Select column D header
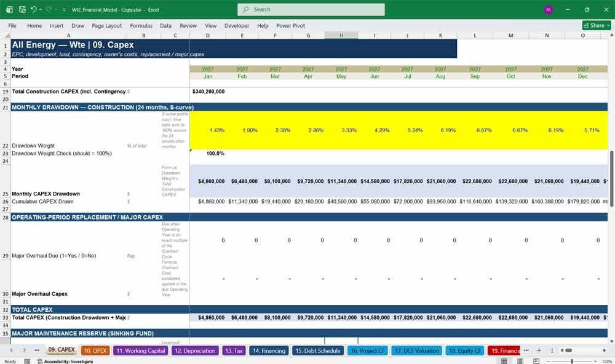 (x=207, y=35)
